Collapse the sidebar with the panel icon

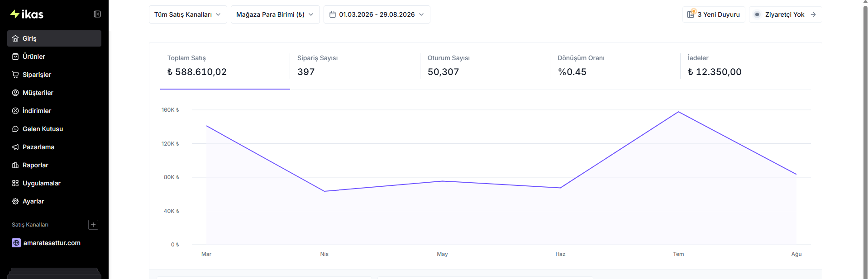[x=97, y=14]
